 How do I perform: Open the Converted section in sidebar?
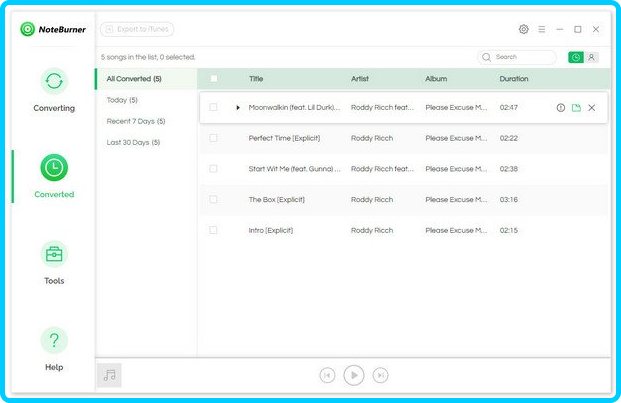(x=54, y=176)
